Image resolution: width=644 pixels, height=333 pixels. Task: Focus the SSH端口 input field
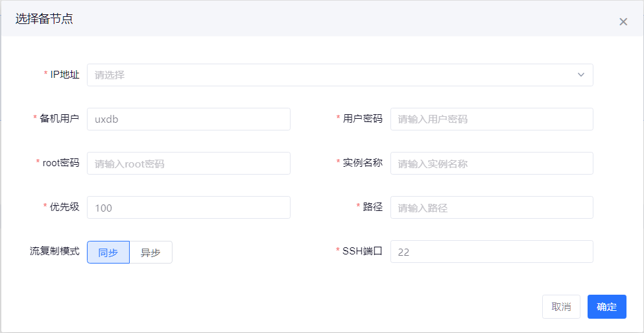(491, 251)
